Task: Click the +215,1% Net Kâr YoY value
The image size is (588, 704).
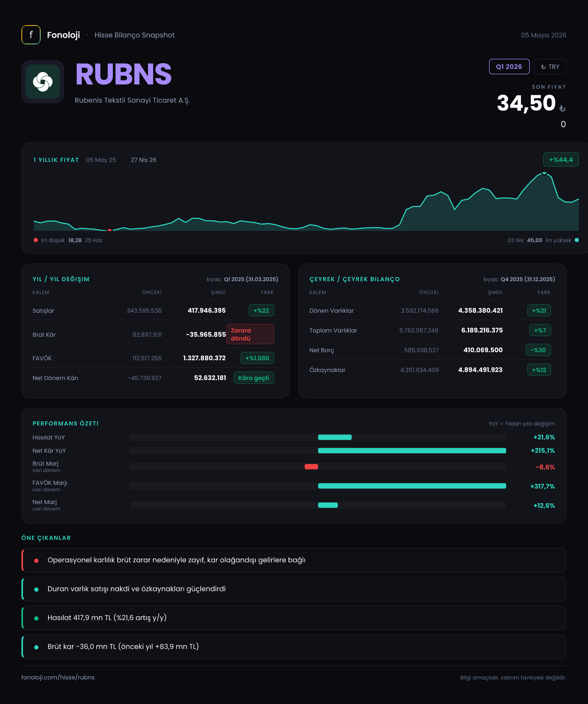Action: (x=543, y=451)
